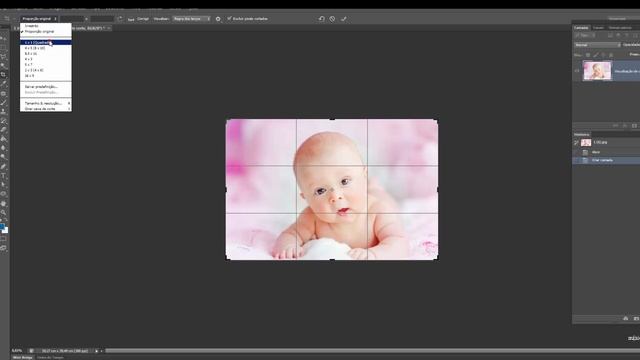Commit the crop with the checkmark
Screen dimensions: 640x360
344,19
